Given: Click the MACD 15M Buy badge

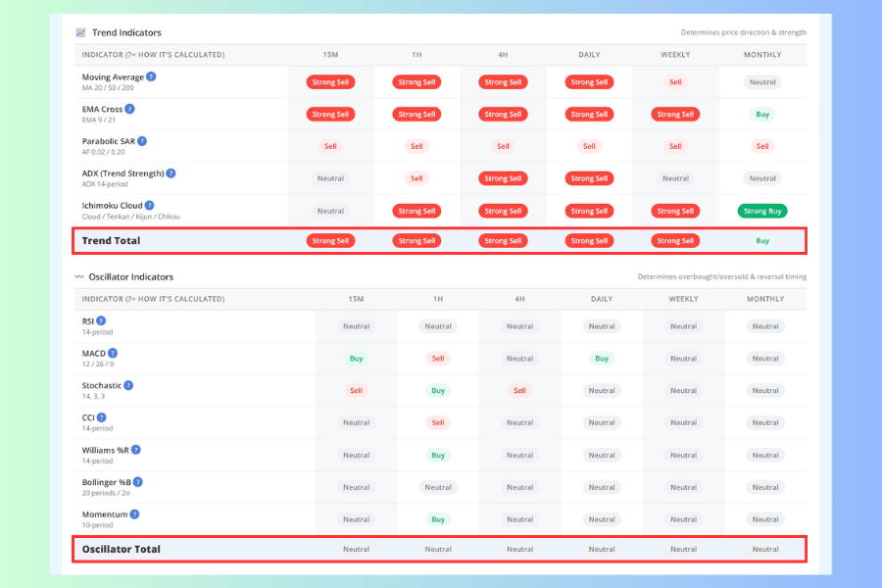Looking at the screenshot, I should (x=356, y=359).
